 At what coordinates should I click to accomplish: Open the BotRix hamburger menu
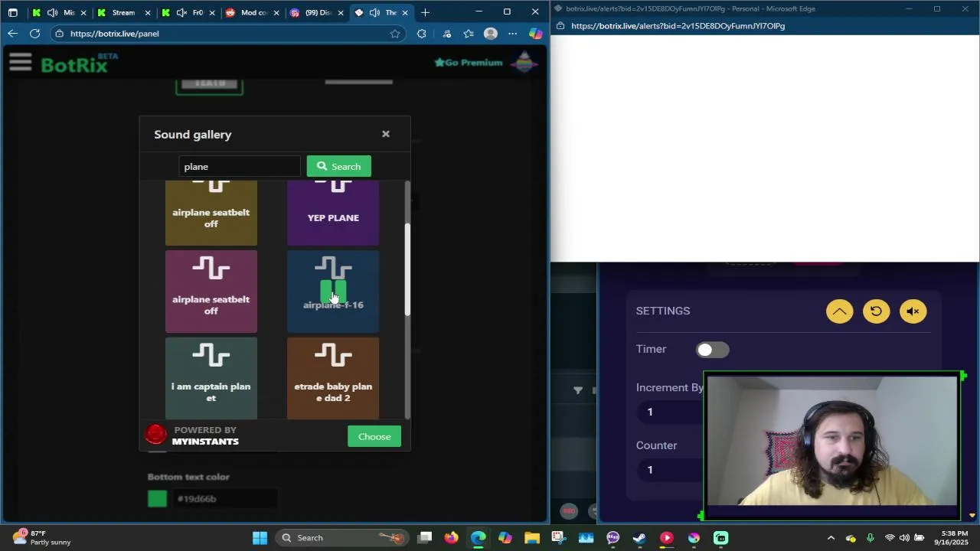pyautogui.click(x=21, y=62)
